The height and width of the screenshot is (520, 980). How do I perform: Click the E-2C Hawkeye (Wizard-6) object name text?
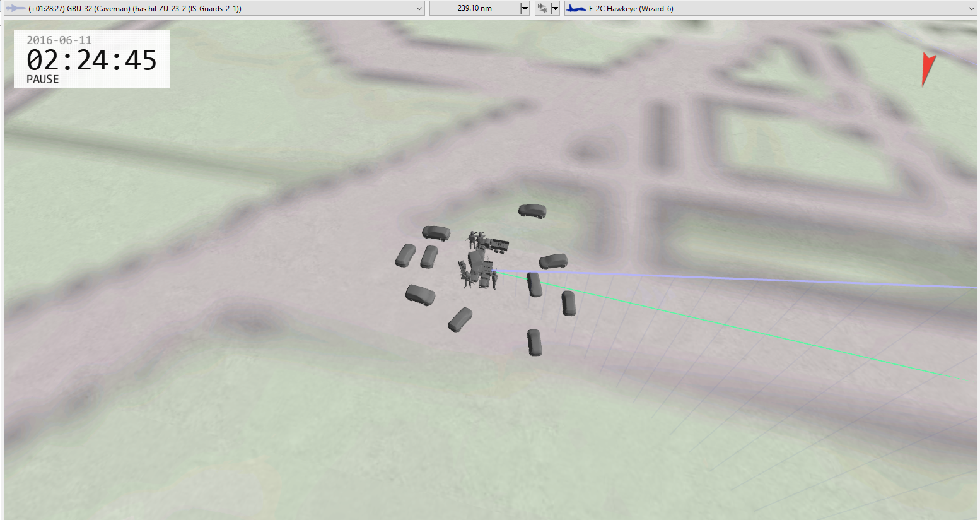point(631,9)
